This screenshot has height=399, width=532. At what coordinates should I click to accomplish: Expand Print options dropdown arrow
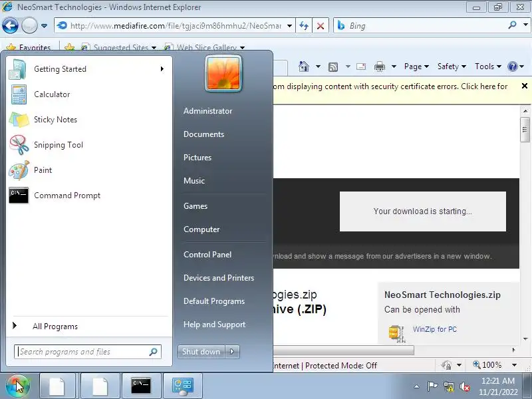pos(394,66)
